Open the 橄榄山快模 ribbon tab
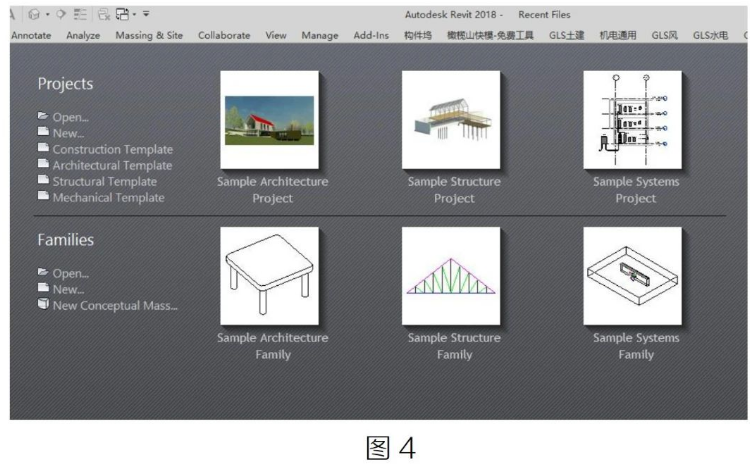This screenshot has width=750, height=473. (490, 35)
